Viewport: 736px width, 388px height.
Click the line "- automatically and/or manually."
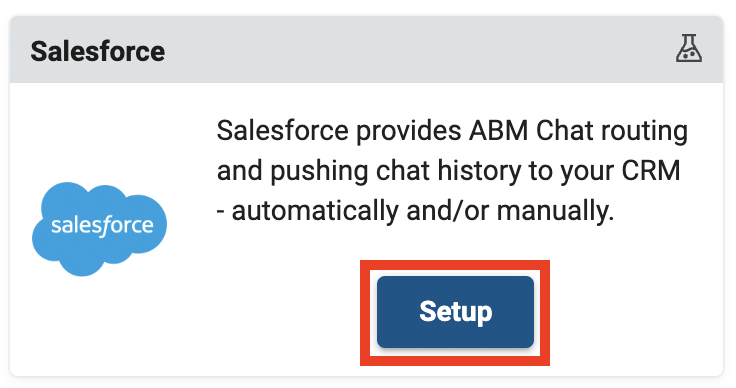pos(415,211)
